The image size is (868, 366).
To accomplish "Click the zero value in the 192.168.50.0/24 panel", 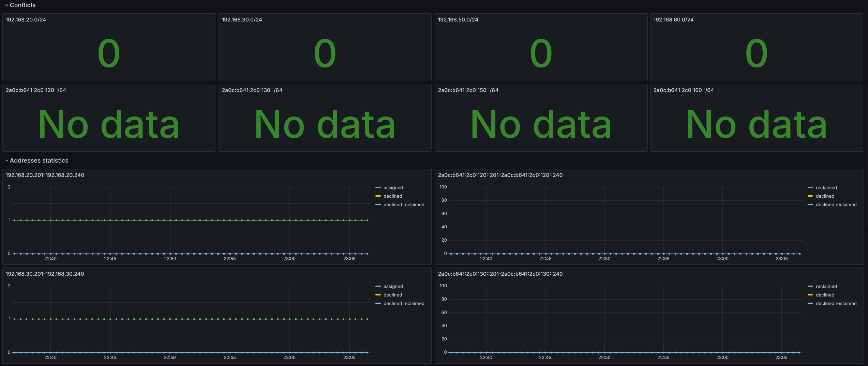I will click(541, 54).
